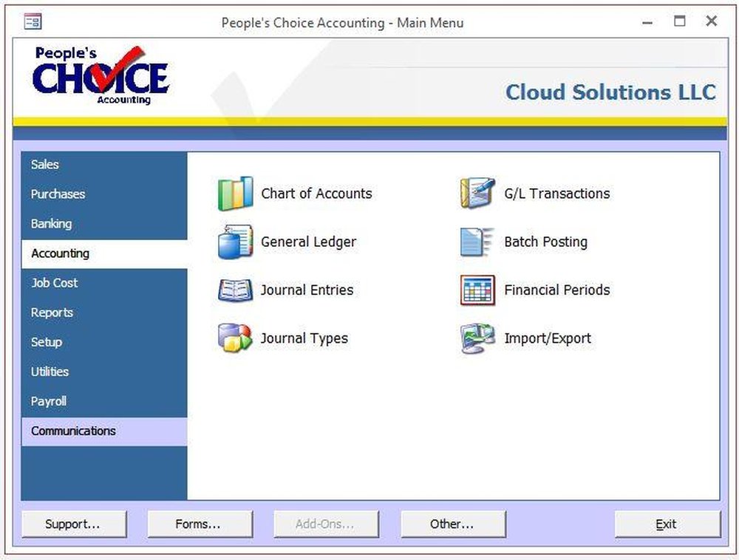Screen dimensions: 739x560
Task: Select the Banking menu item
Action: pyautogui.click(x=51, y=223)
